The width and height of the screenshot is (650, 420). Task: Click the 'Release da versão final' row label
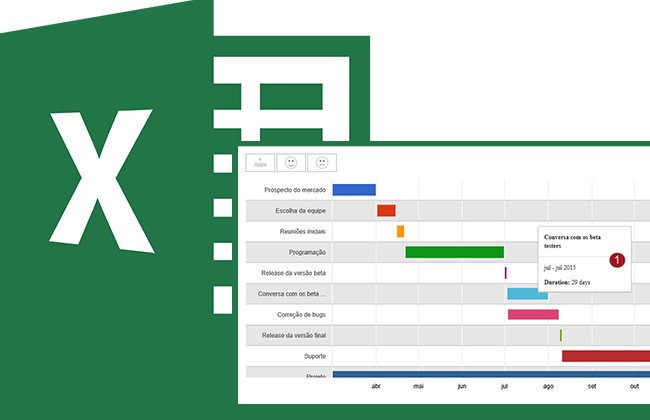pyautogui.click(x=293, y=335)
